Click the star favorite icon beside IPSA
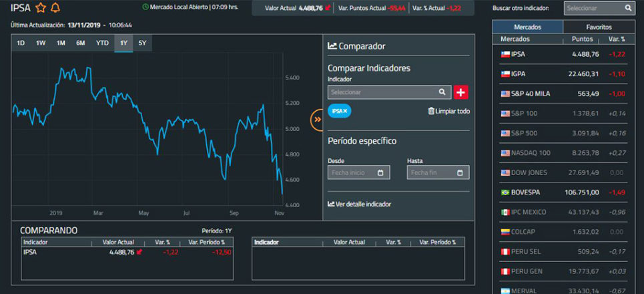This screenshot has width=644, height=294. click(40, 8)
